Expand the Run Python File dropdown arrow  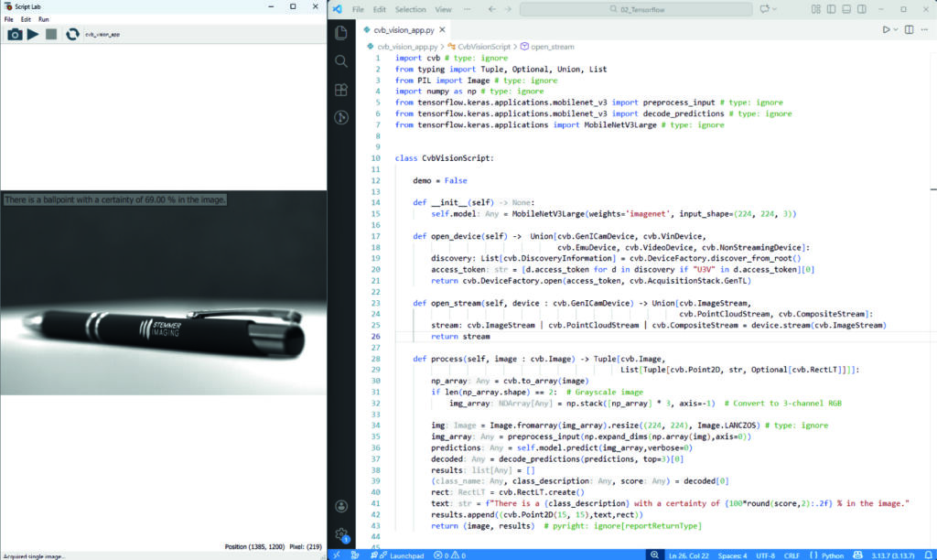pos(898,30)
